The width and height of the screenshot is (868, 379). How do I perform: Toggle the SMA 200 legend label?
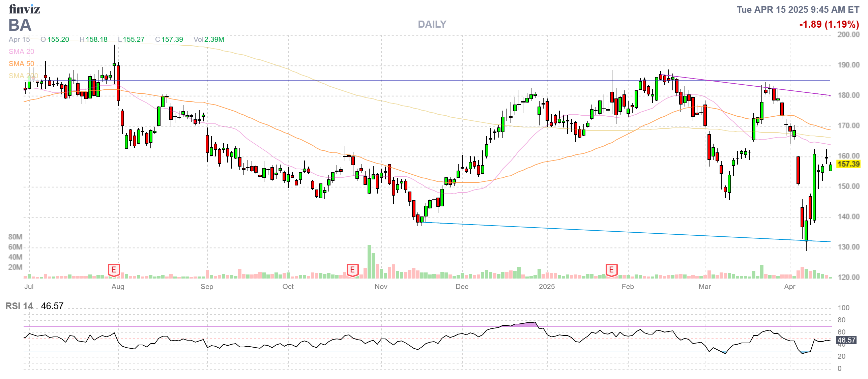click(23, 76)
